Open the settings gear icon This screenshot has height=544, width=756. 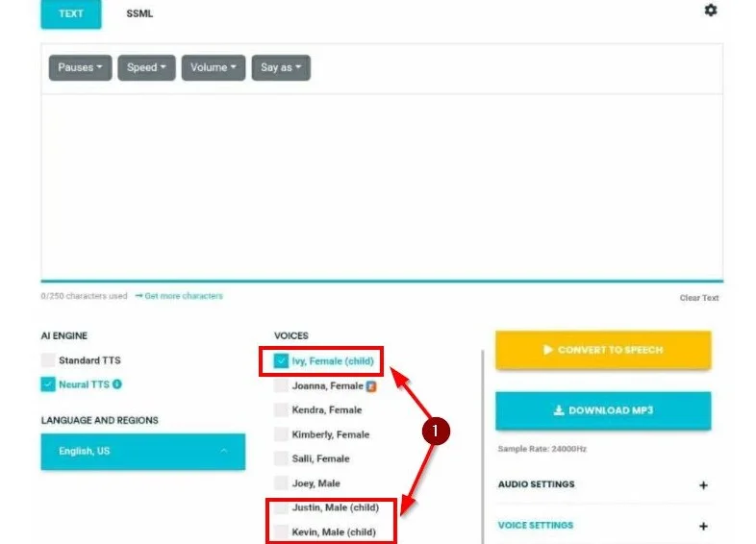click(711, 11)
